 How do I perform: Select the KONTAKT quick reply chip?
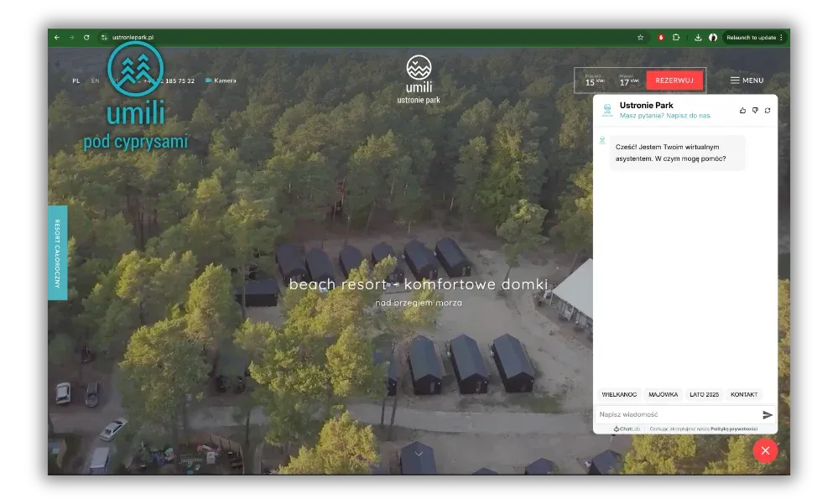(743, 394)
